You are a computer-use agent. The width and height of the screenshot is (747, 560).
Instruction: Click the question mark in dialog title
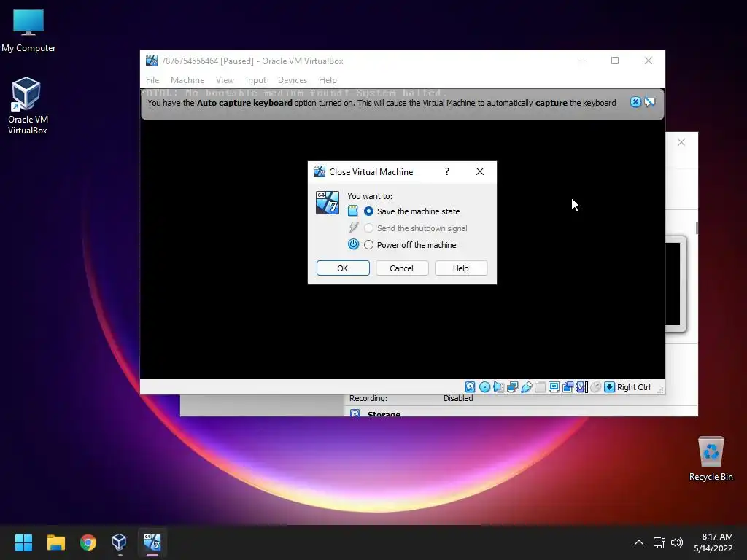click(x=447, y=171)
